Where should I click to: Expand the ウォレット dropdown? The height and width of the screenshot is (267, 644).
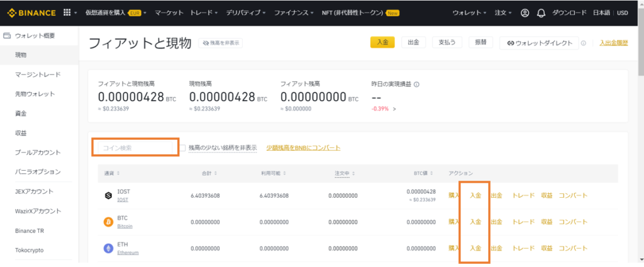tap(469, 13)
